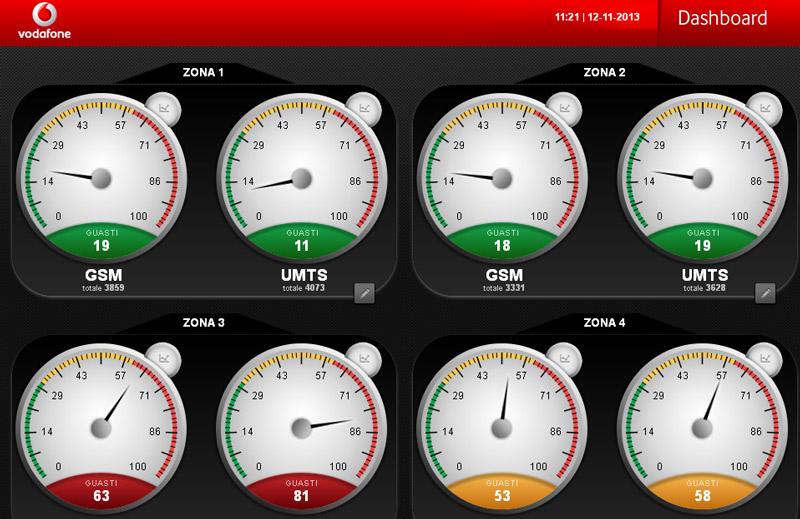The width and height of the screenshot is (800, 519).
Task: Click Zona 1 UMTS guasti value 11
Action: point(302,246)
